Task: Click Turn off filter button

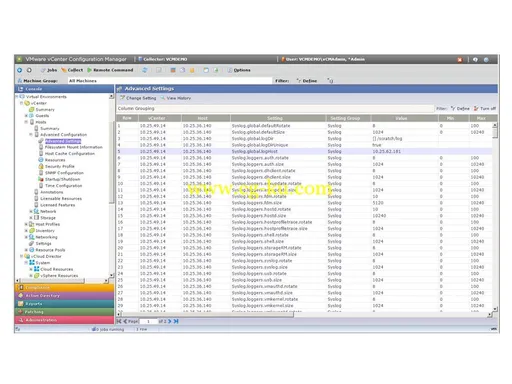Action: [x=485, y=108]
